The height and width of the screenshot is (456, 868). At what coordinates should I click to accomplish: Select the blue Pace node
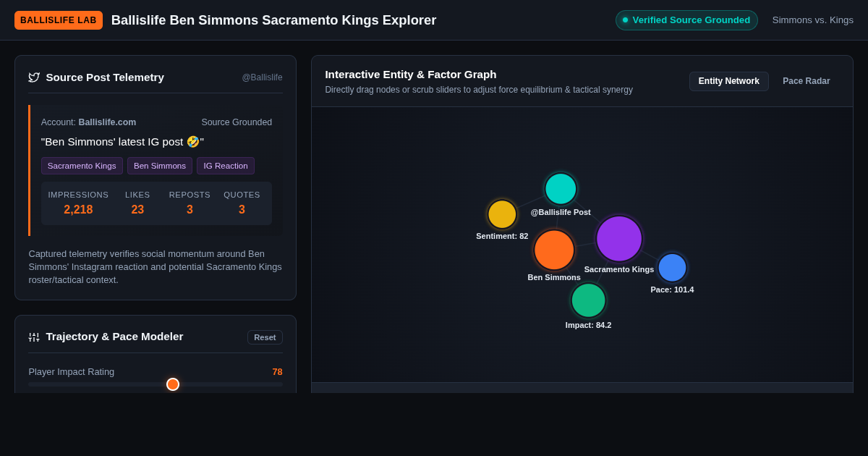tap(672, 268)
